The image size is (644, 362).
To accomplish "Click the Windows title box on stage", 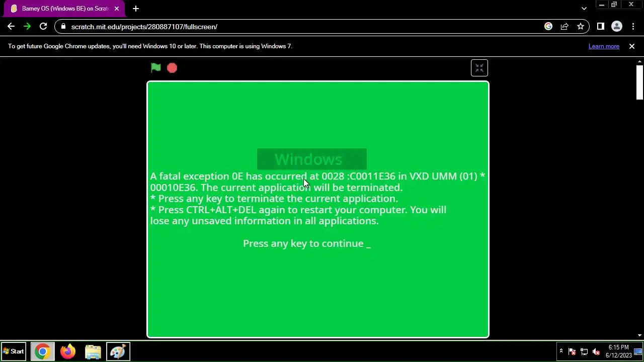I will 312,159.
